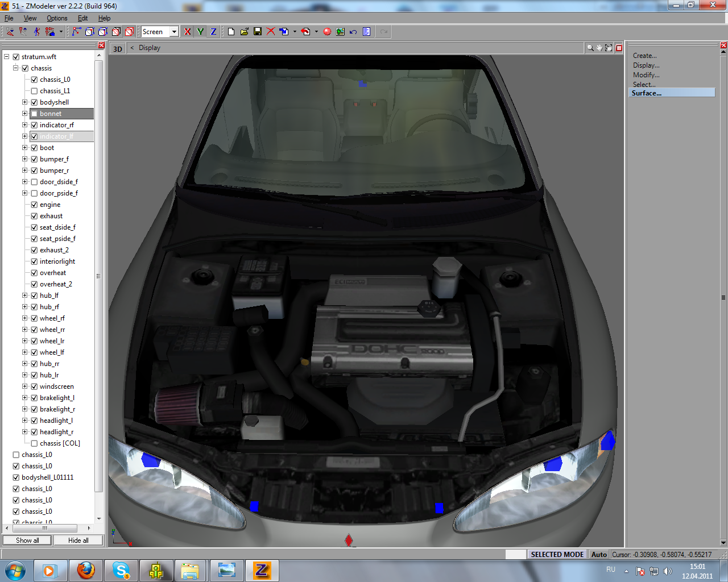Uncheck the bodyshell checkbox
Screen dimensions: 728x582
[34, 102]
